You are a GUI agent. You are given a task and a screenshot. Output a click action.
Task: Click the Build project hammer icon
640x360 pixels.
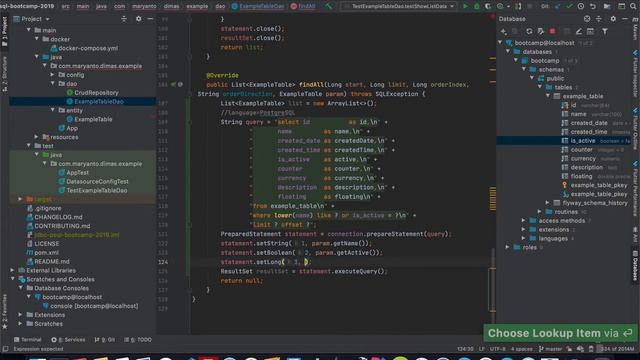point(329,6)
